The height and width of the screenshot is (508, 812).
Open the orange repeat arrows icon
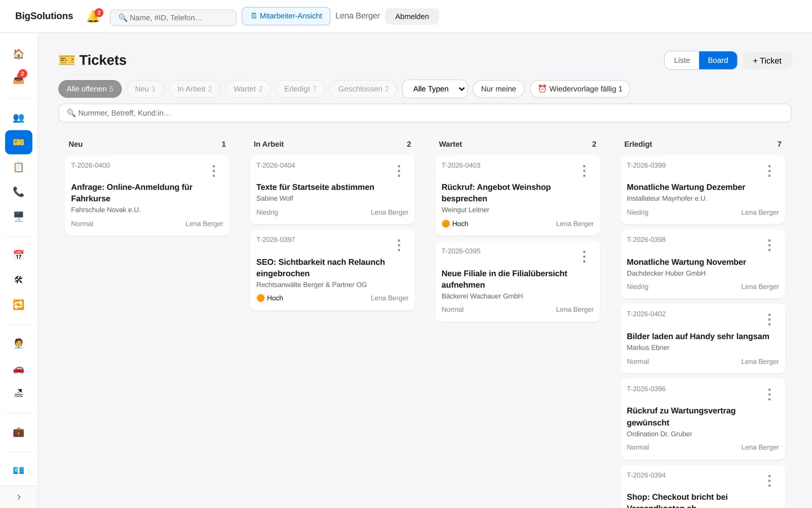tap(19, 305)
